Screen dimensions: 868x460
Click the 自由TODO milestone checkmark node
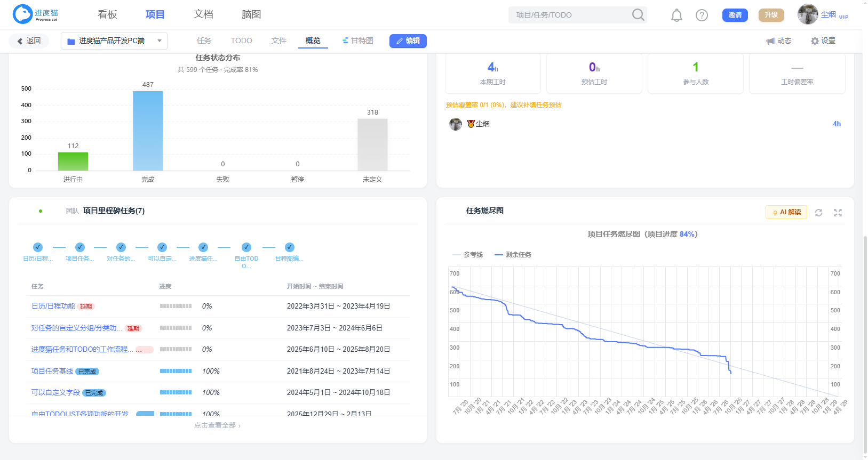tap(246, 247)
